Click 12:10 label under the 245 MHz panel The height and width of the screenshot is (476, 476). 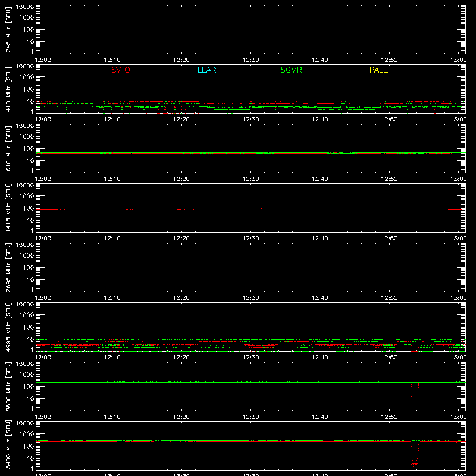coord(112,60)
